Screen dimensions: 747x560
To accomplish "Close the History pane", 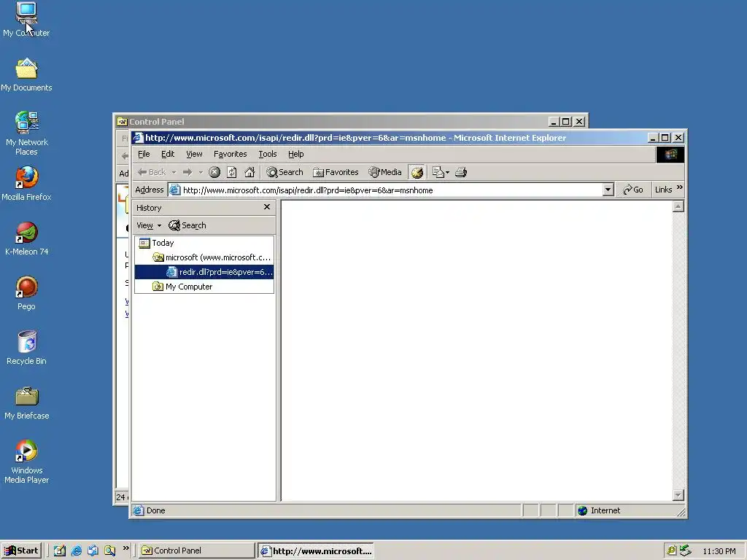I will tap(267, 207).
